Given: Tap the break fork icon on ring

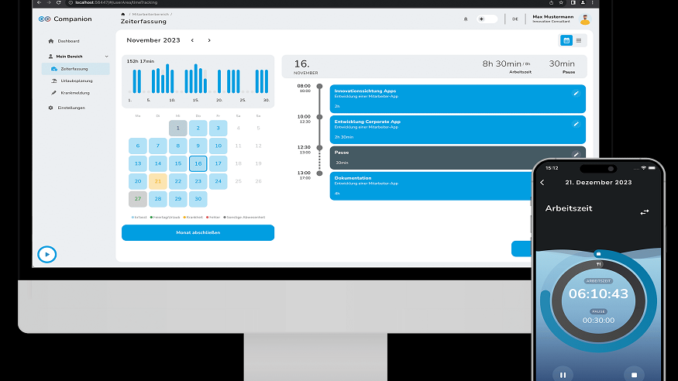Looking at the screenshot, I should click(599, 264).
